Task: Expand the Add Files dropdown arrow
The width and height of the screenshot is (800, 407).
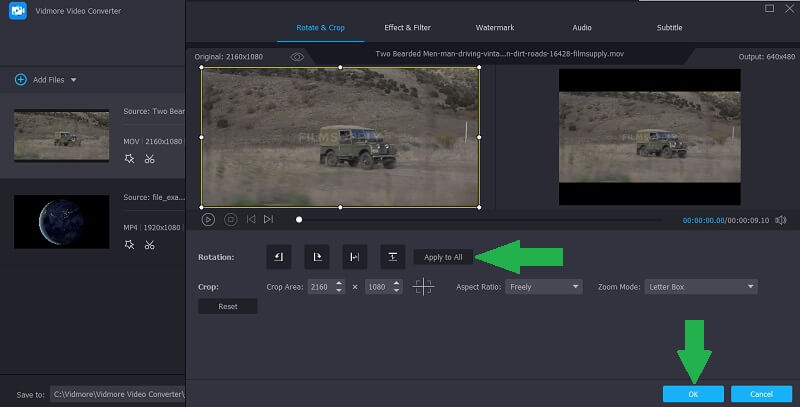Action: point(73,79)
